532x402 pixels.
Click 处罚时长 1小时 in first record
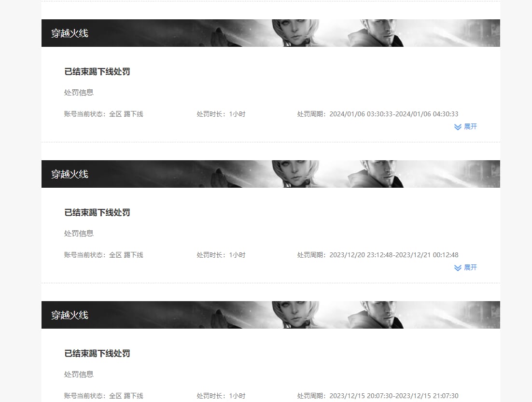[x=221, y=114]
